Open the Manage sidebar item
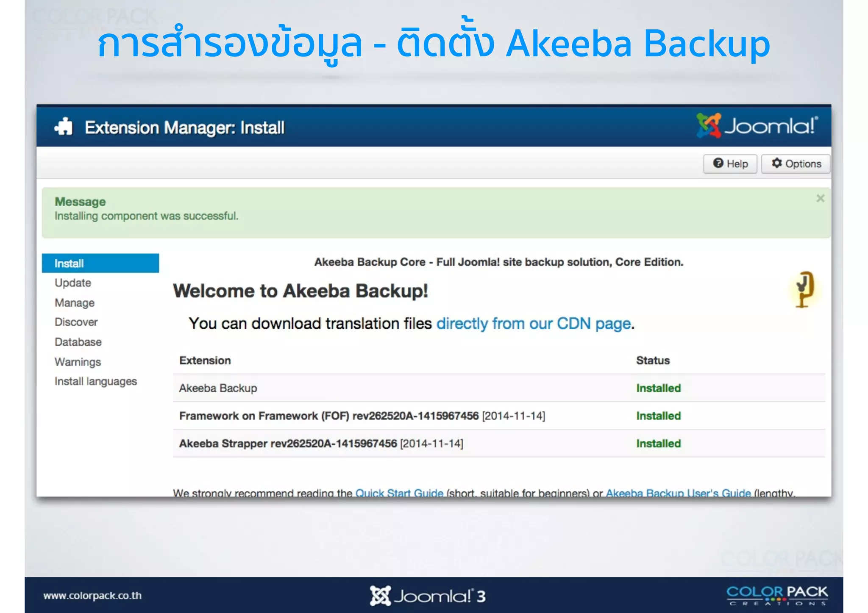The width and height of the screenshot is (868, 613). coord(75,302)
